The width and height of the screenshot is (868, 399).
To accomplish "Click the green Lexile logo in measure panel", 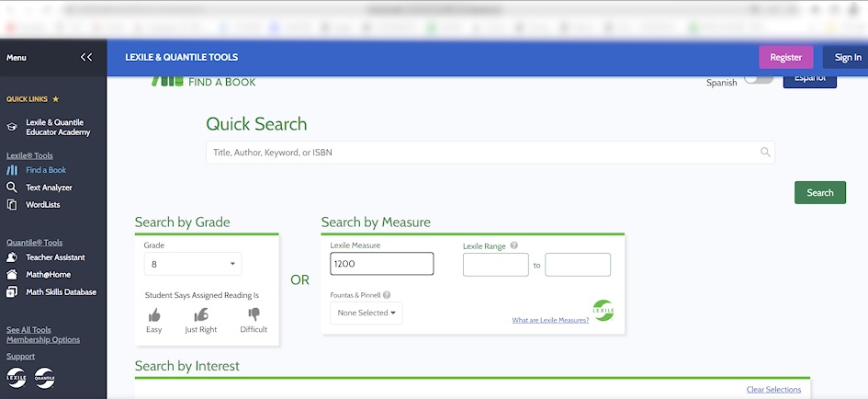I will (603, 311).
